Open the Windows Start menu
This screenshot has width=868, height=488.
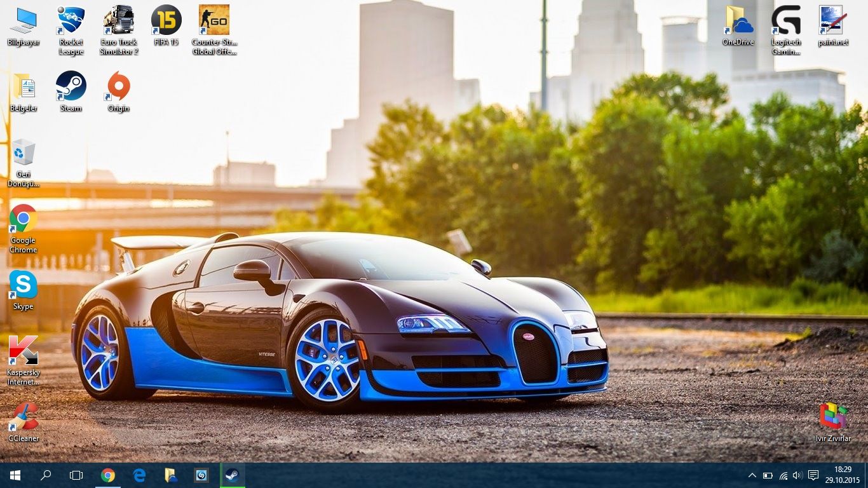(x=15, y=475)
